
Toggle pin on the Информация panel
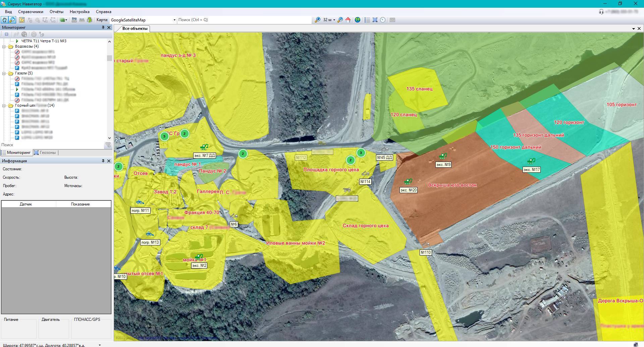tap(103, 161)
